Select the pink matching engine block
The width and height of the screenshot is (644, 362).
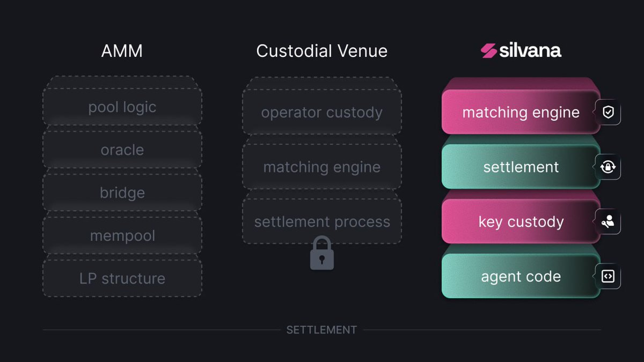tap(521, 112)
